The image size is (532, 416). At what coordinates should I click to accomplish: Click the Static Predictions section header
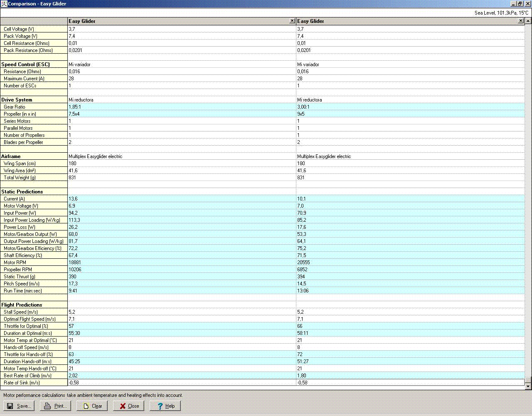22,192
